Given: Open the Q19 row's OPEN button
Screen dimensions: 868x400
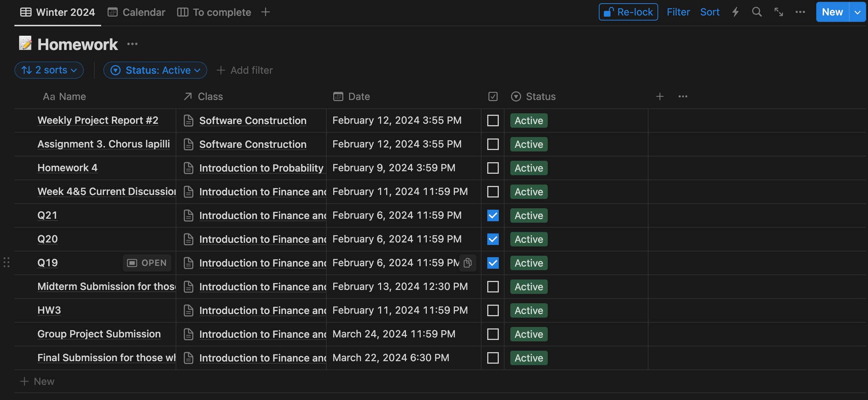Looking at the screenshot, I should 147,263.
